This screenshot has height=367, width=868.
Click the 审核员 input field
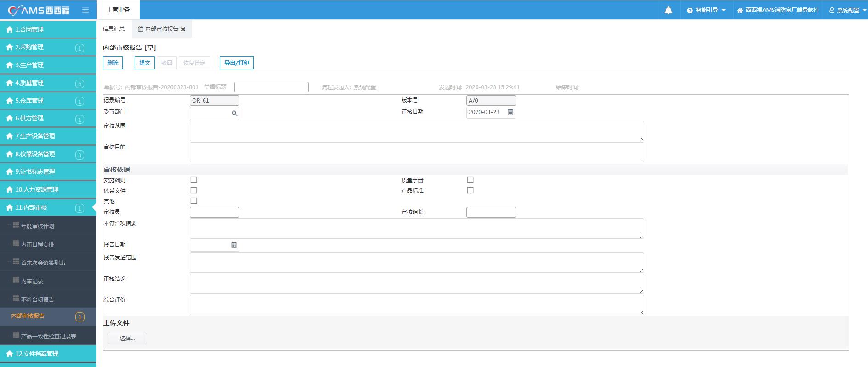coord(215,212)
